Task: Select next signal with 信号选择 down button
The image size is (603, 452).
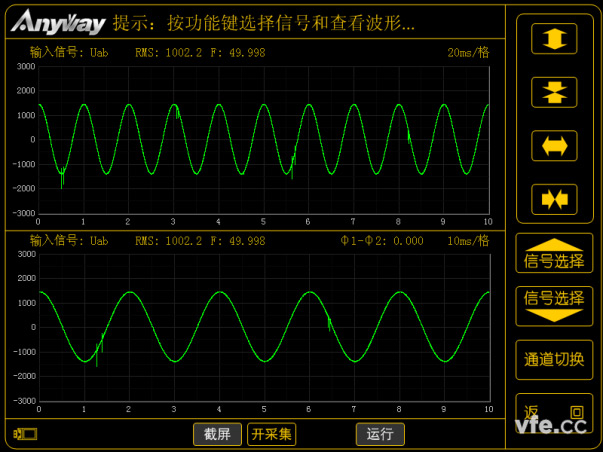Action: point(553,305)
